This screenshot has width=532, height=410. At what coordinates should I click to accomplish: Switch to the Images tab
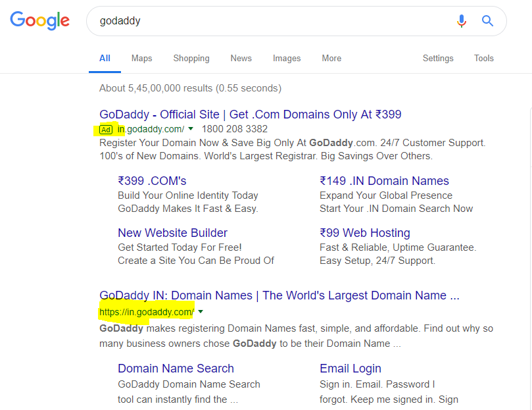[x=287, y=59]
